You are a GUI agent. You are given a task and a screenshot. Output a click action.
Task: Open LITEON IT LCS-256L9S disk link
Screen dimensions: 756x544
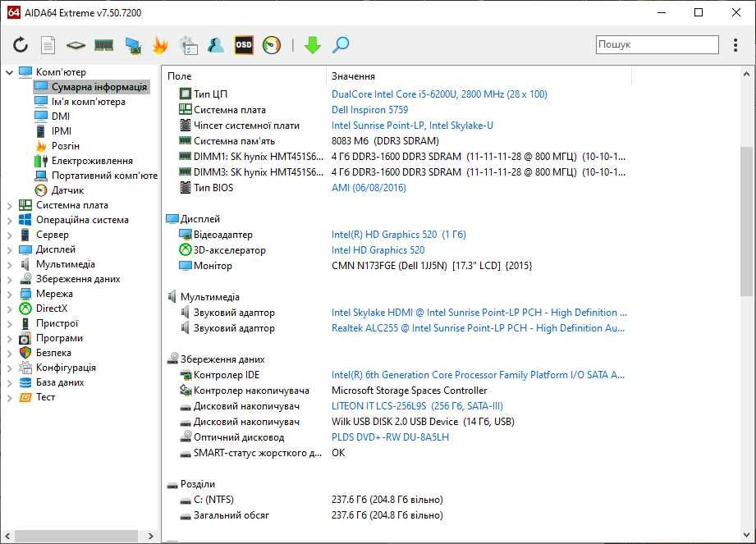tap(417, 406)
